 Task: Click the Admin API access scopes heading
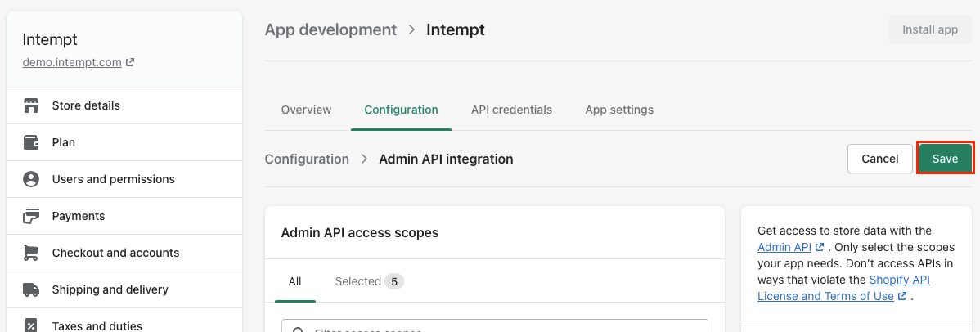360,232
